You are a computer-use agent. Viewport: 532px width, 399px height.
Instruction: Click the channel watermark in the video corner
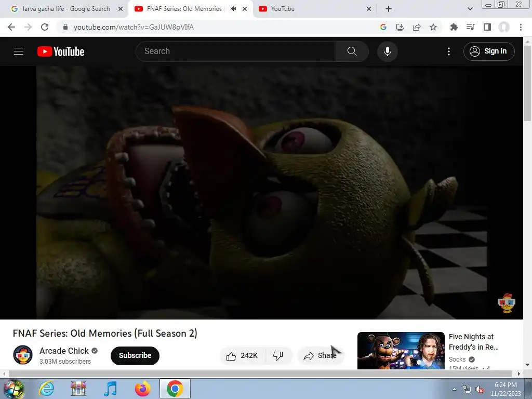(x=506, y=303)
